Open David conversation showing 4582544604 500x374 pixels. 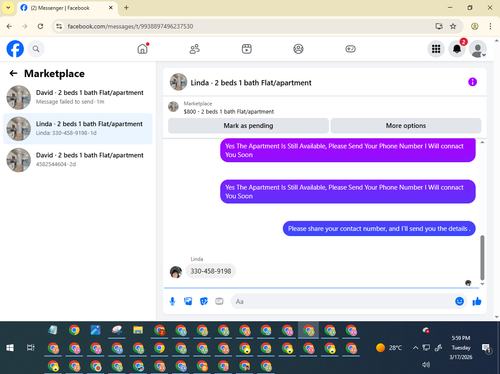(x=78, y=160)
